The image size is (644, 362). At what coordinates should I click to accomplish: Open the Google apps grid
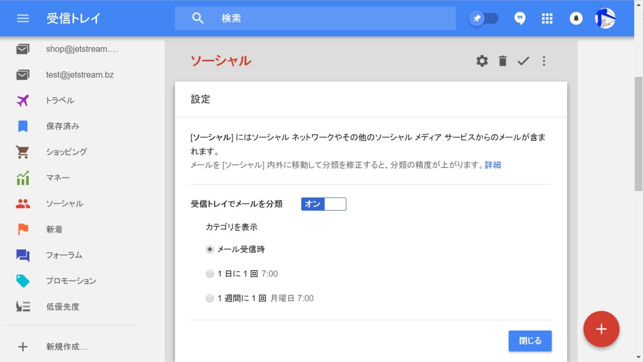click(x=547, y=19)
